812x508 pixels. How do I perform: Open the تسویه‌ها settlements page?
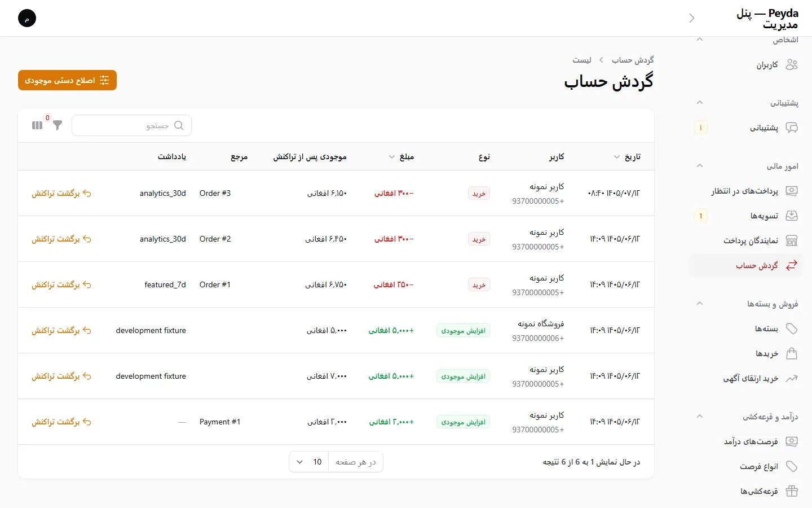click(x=746, y=216)
